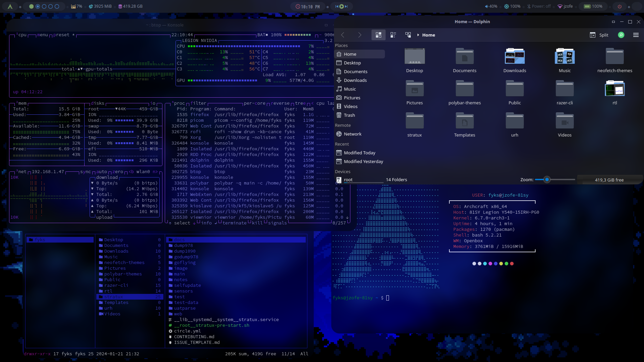Image resolution: width=644 pixels, height=362 pixels.
Task: Switch Dolphin to Icons view mode
Action: click(x=379, y=35)
